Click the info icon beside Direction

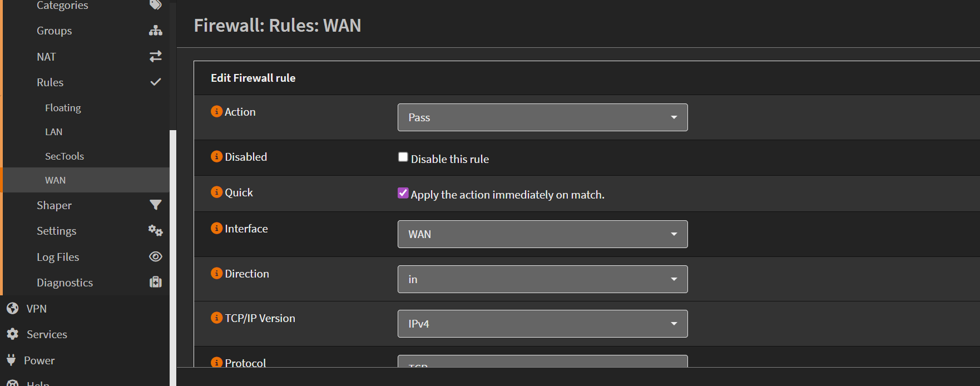(x=216, y=273)
